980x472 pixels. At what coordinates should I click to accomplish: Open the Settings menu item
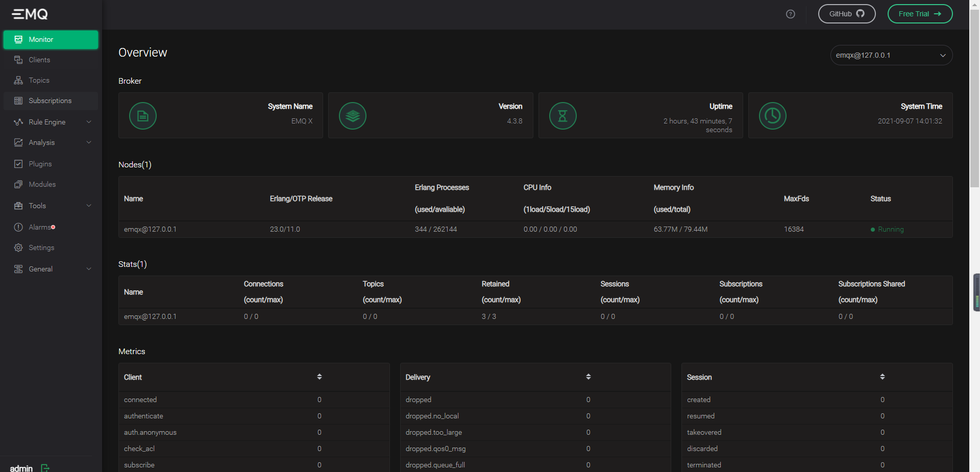(51, 247)
